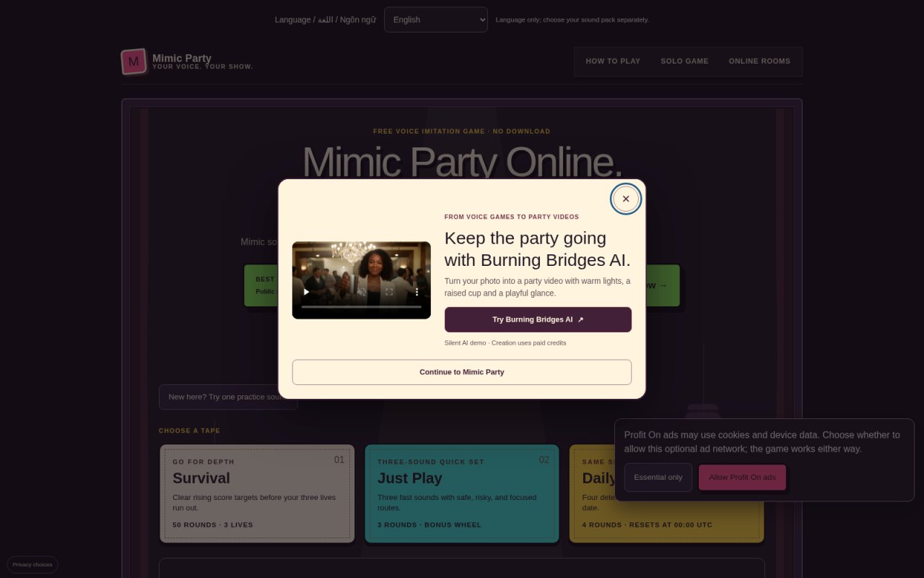Click the '50 ROUNDS · 3 LIVES' text
924x578 pixels.
coord(213,525)
